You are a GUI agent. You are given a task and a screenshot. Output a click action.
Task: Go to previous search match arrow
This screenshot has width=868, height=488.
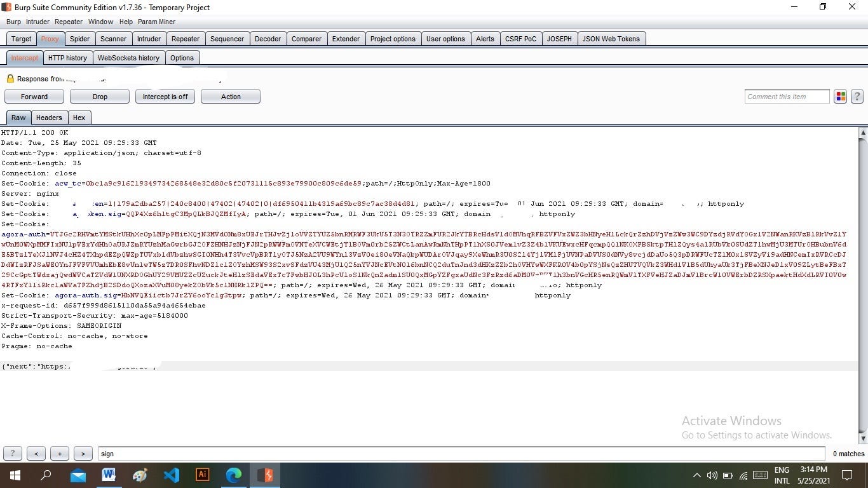coord(36,454)
